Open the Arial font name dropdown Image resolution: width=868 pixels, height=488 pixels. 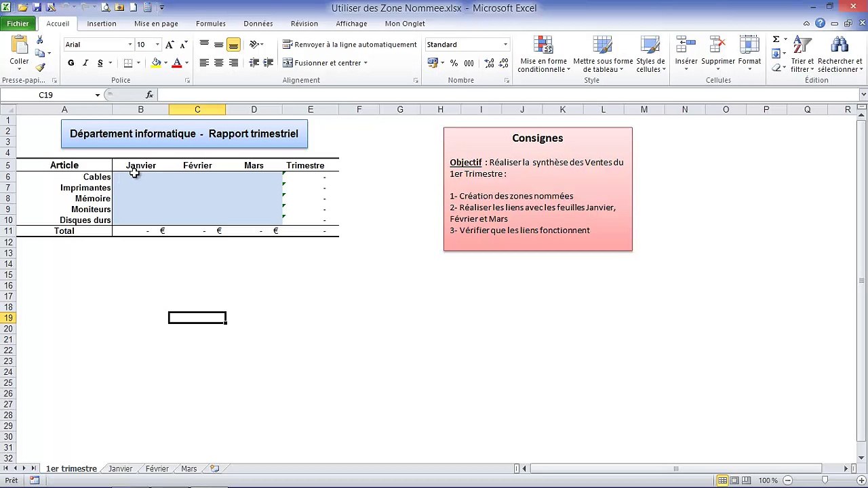click(130, 45)
